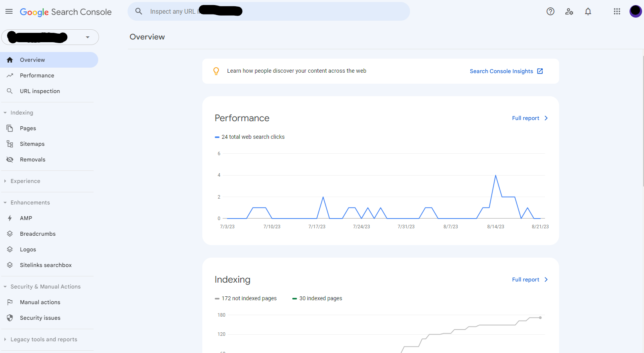Viewport: 644px width, 353px height.
Task: Open AMP enhancements report
Action: (49, 218)
